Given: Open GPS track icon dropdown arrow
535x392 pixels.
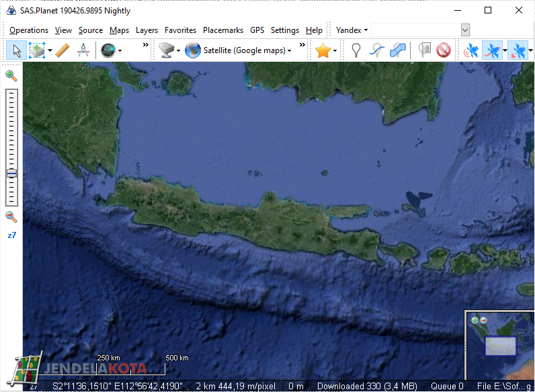Looking at the screenshot, I should [505, 50].
